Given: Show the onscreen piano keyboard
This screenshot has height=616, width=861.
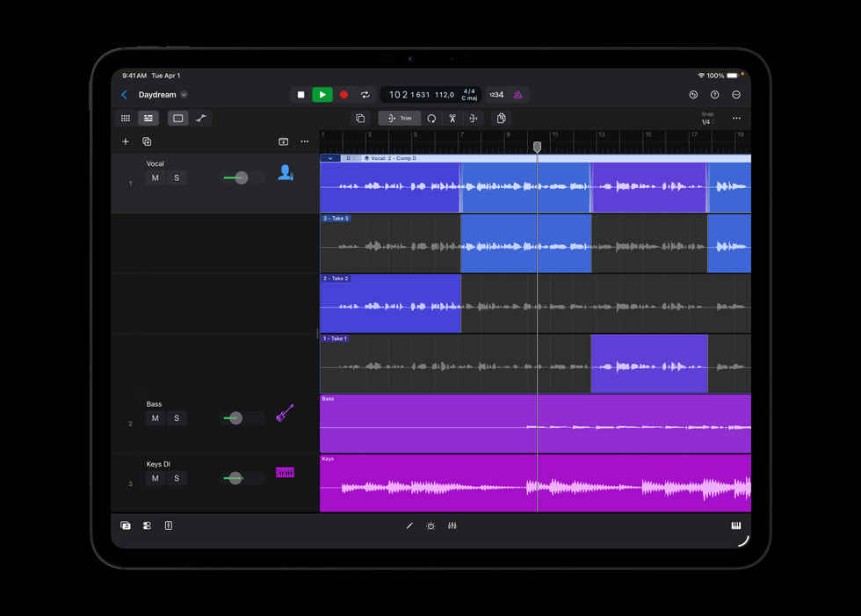Looking at the screenshot, I should [734, 525].
